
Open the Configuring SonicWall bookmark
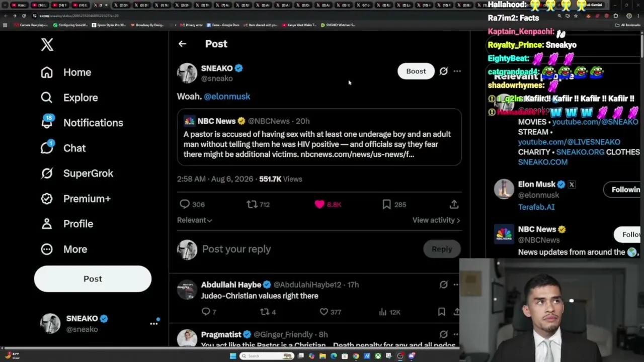(70, 25)
